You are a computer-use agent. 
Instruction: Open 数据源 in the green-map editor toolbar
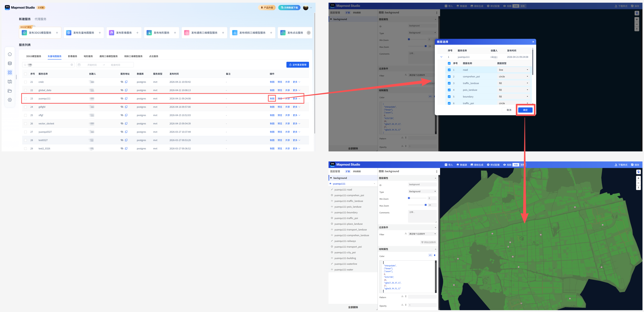[x=461, y=165]
